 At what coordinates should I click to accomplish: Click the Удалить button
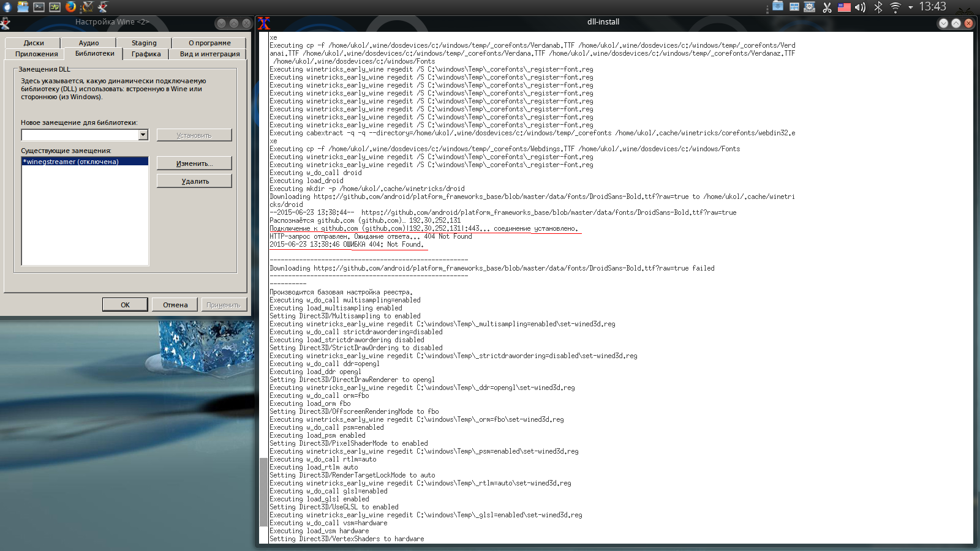(194, 181)
